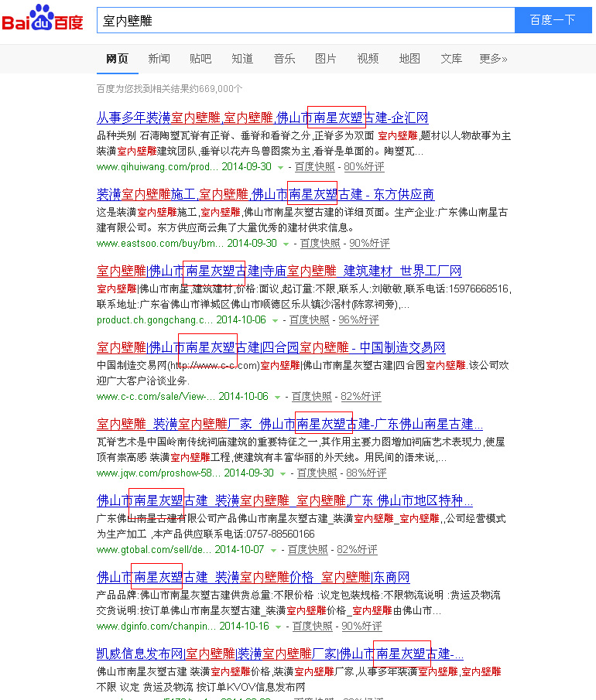Open the 佛山市地区特种 result title link

pyautogui.click(x=285, y=501)
